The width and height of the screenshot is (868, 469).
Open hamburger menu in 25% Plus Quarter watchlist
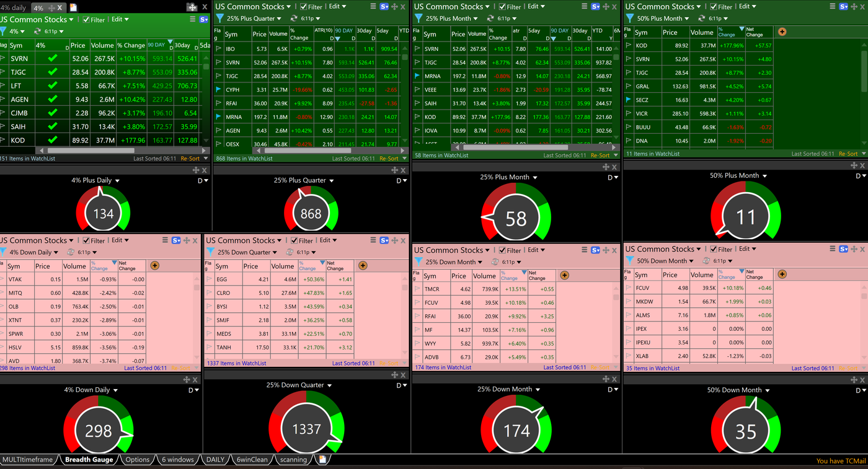[373, 6]
